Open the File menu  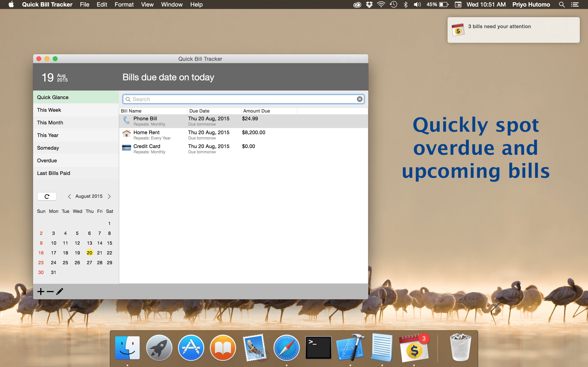[x=85, y=4]
